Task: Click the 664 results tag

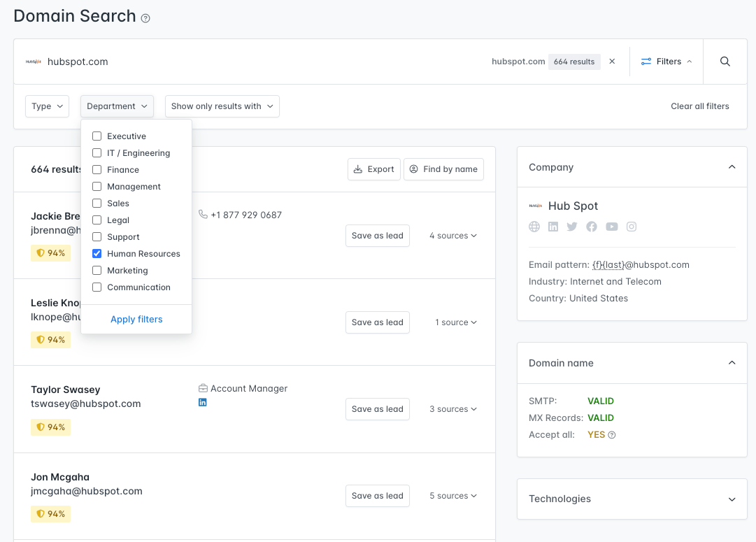Action: (574, 62)
